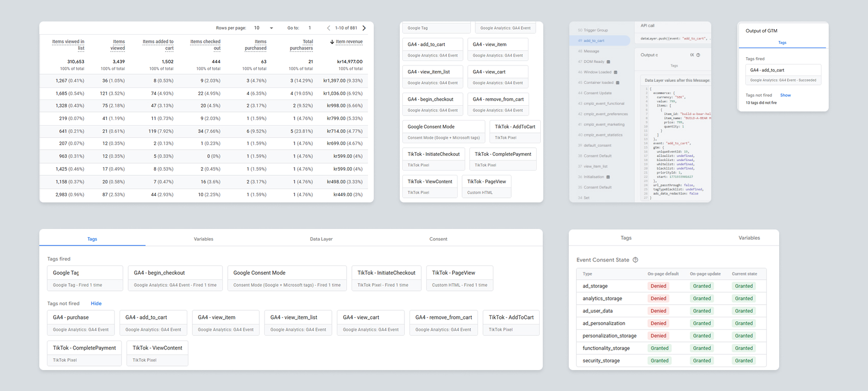Click the 13 tags did not fire text
Screen dimensions: 868x391
[761, 103]
